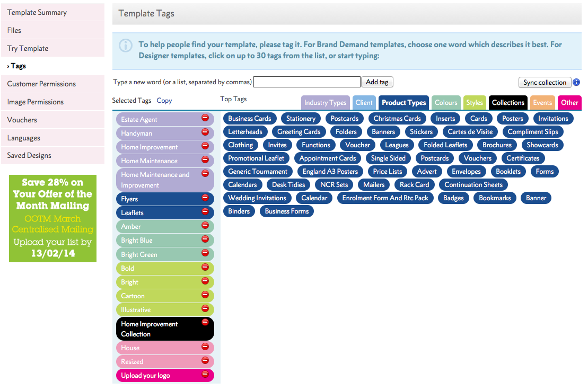Viewport: 588px width, 391px height.
Task: Add Enrolment Form And Rtc Pack tag
Action: (x=385, y=198)
